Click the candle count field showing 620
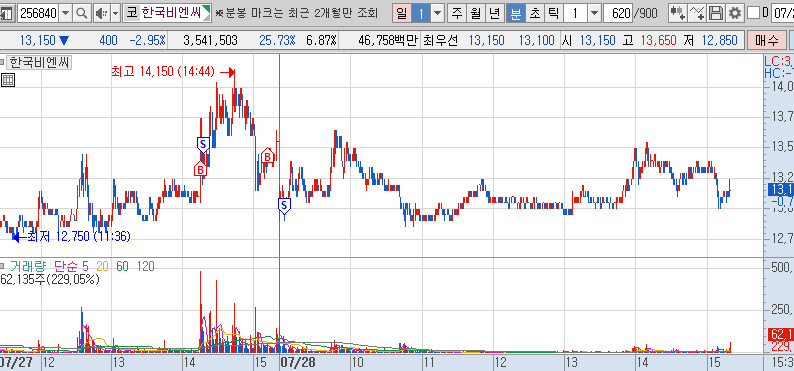This screenshot has width=794, height=371. (x=618, y=13)
